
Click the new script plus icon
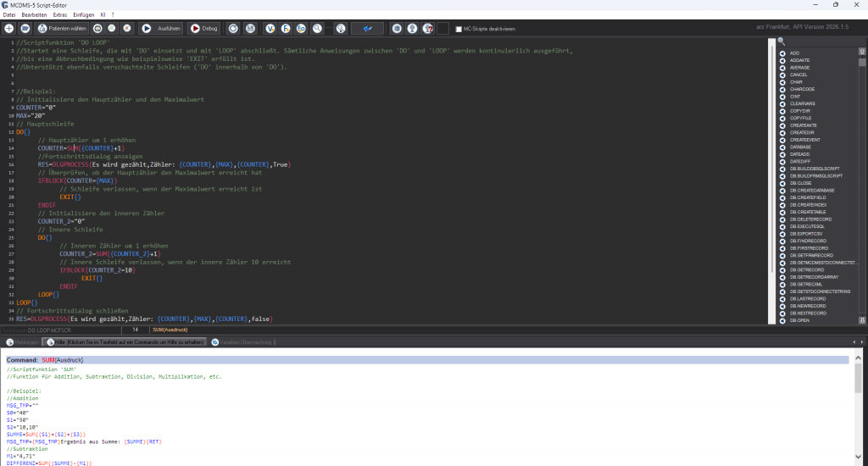click(x=8, y=28)
